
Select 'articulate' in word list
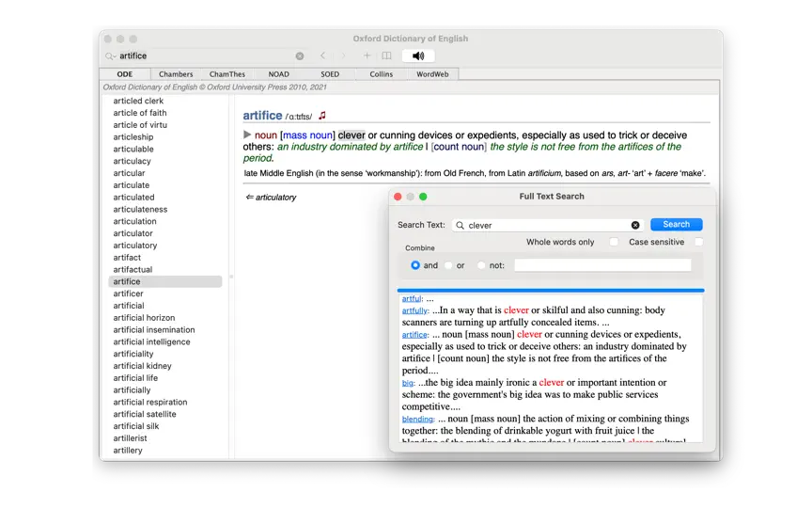[x=131, y=185]
